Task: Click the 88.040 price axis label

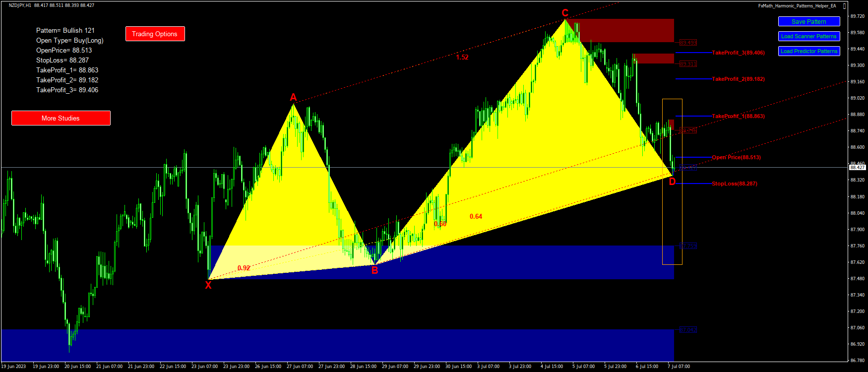Action: pyautogui.click(x=858, y=213)
